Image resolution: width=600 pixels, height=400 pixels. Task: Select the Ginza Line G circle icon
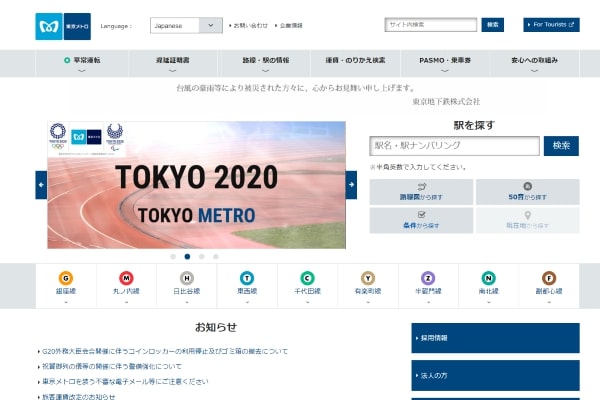[x=66, y=278]
